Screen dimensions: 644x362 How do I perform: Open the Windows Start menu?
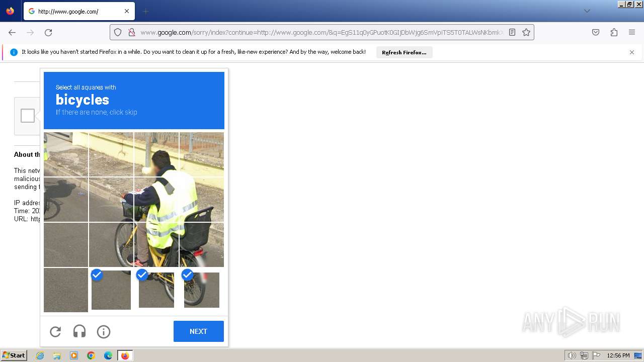tap(14, 355)
